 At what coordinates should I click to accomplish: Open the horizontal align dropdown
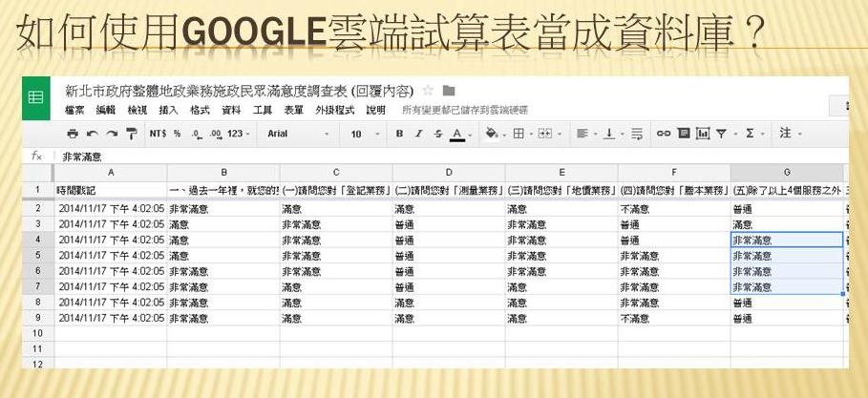point(585,134)
